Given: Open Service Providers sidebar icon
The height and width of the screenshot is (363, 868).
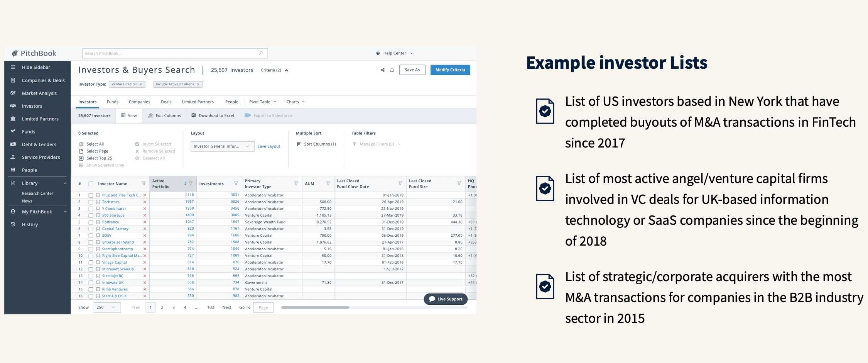Looking at the screenshot, I should point(13,157).
